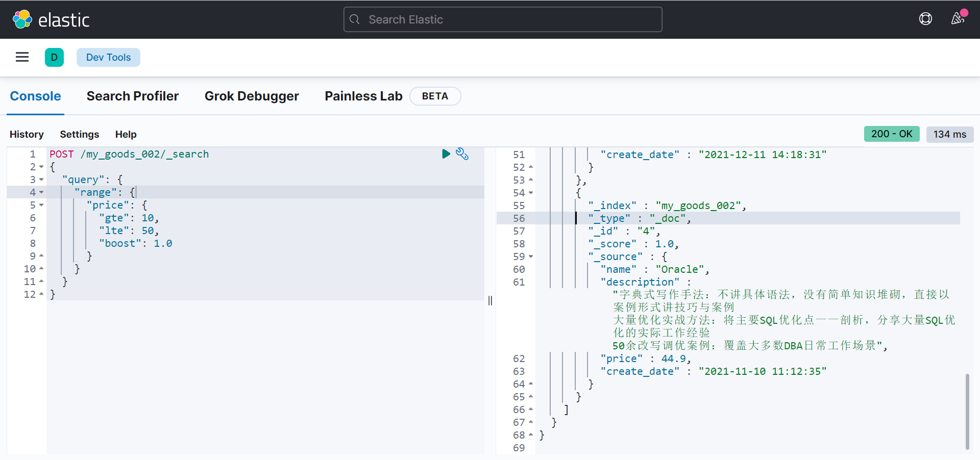The image size is (980, 460).
Task: Click the "_id" : "4" line
Action: click(624, 231)
